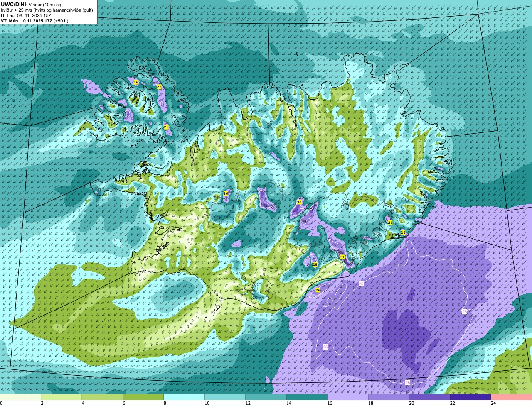Click the 10–12 m/s legend swatch
This screenshot has width=532, height=406.
point(225,397)
